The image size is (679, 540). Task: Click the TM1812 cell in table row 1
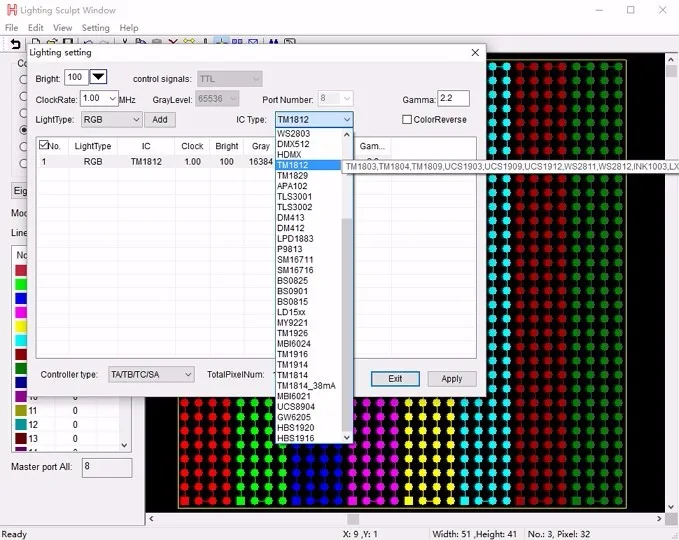point(146,162)
